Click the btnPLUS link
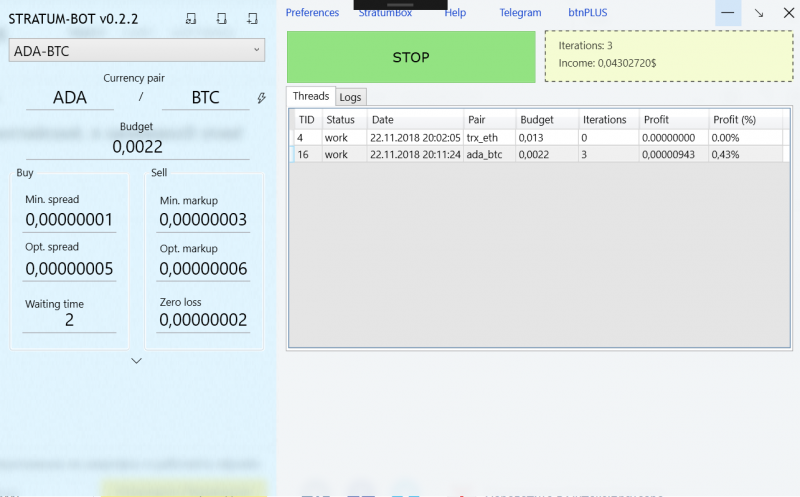Image resolution: width=800 pixels, height=497 pixels. (588, 13)
